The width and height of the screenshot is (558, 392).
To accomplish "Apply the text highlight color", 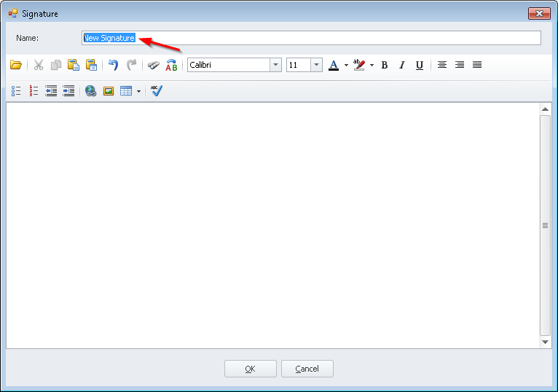I will point(358,65).
